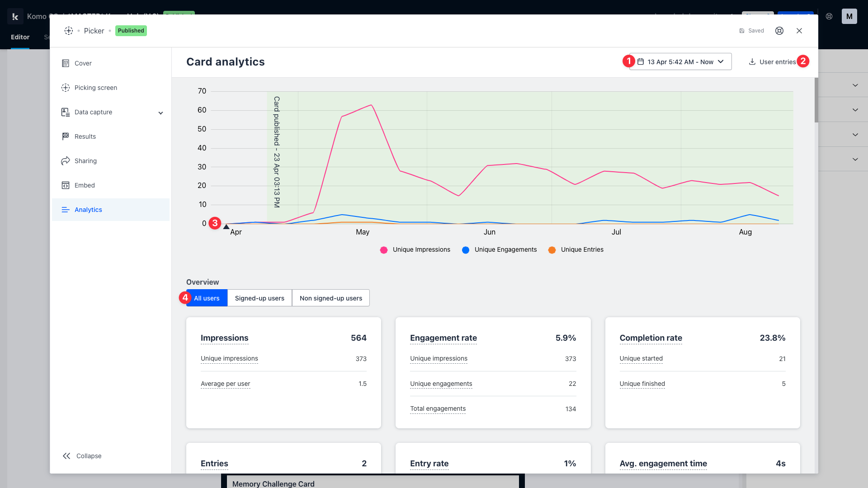Click the download icon beside User entries
868x488 pixels.
click(x=752, y=62)
